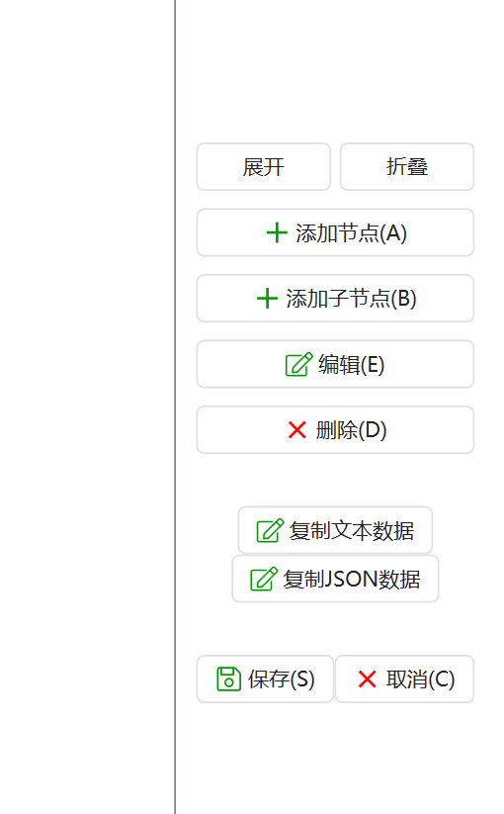The width and height of the screenshot is (504, 814).
Task: Click the pencil icon beside 复制JSON数据
Action: 264,579
